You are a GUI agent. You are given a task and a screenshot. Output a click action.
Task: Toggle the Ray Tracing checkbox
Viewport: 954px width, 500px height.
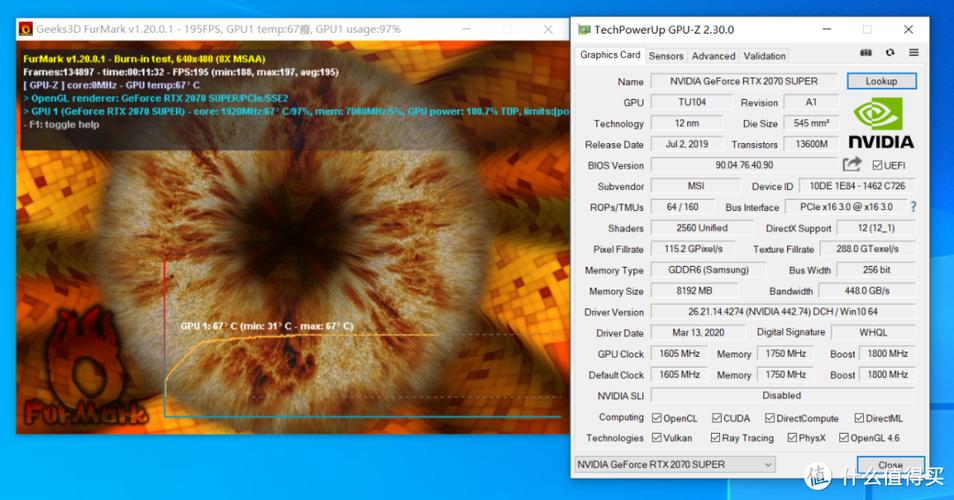(716, 437)
